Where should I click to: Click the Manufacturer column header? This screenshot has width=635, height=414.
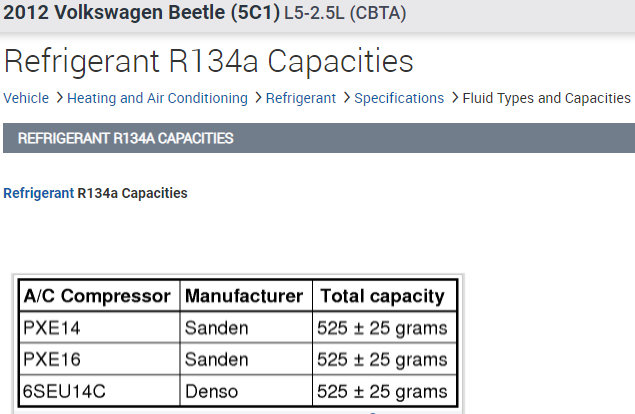[243, 296]
